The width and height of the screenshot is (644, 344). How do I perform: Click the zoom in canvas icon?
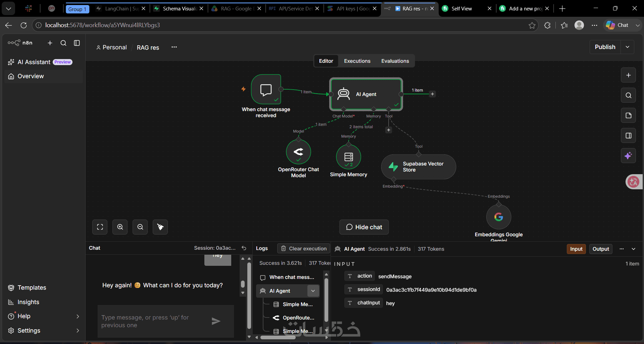tap(120, 227)
